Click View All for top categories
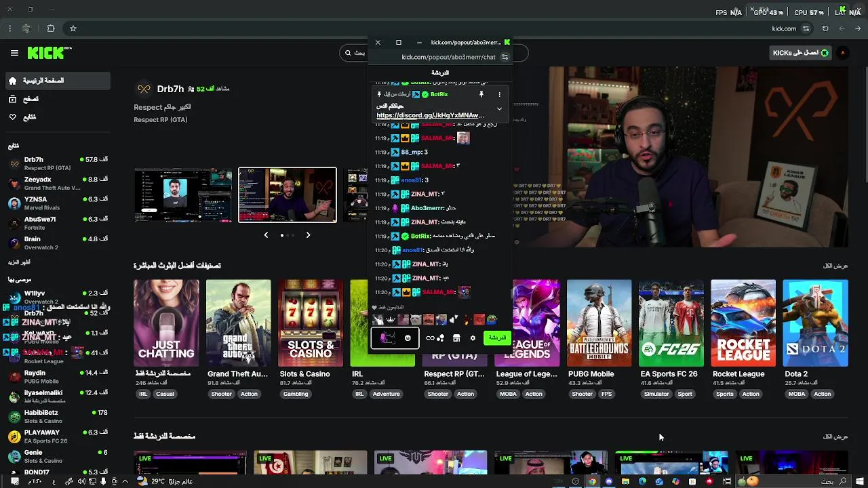 click(835, 266)
